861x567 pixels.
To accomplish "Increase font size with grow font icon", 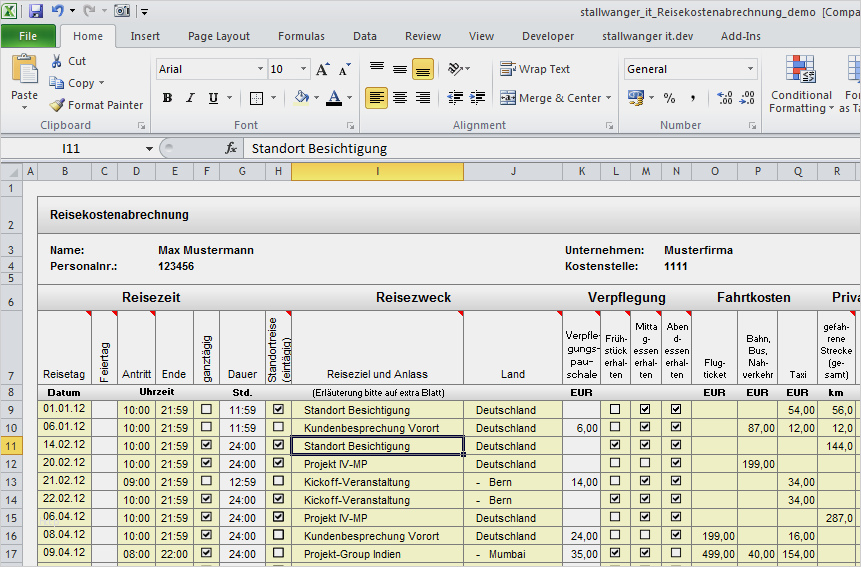I will 322,70.
